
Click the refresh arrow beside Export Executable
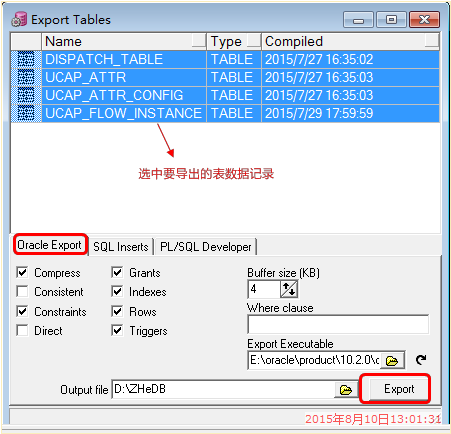421,360
